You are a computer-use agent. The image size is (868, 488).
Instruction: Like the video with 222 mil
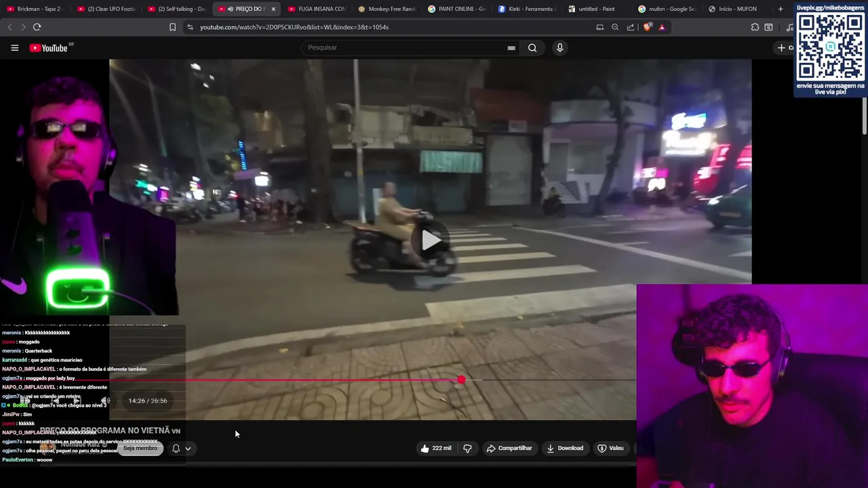point(436,448)
